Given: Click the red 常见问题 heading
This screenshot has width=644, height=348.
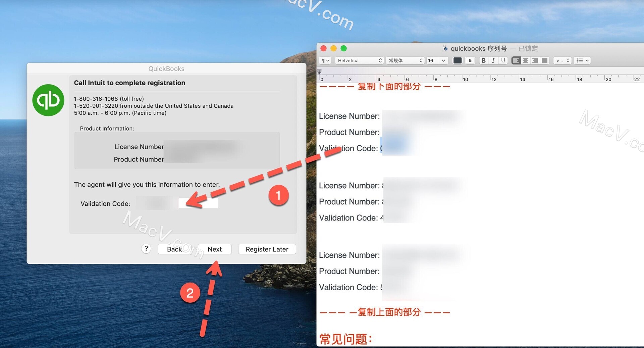Looking at the screenshot, I should (345, 339).
